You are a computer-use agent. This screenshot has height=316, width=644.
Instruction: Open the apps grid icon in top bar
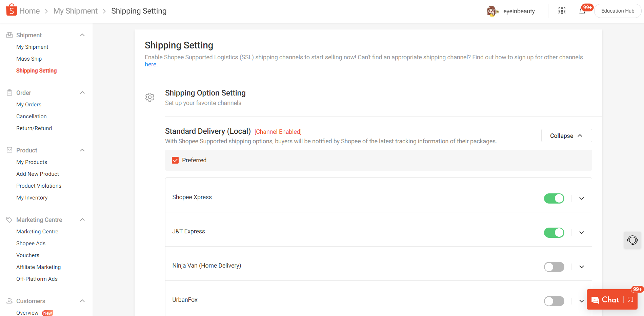tap(562, 10)
